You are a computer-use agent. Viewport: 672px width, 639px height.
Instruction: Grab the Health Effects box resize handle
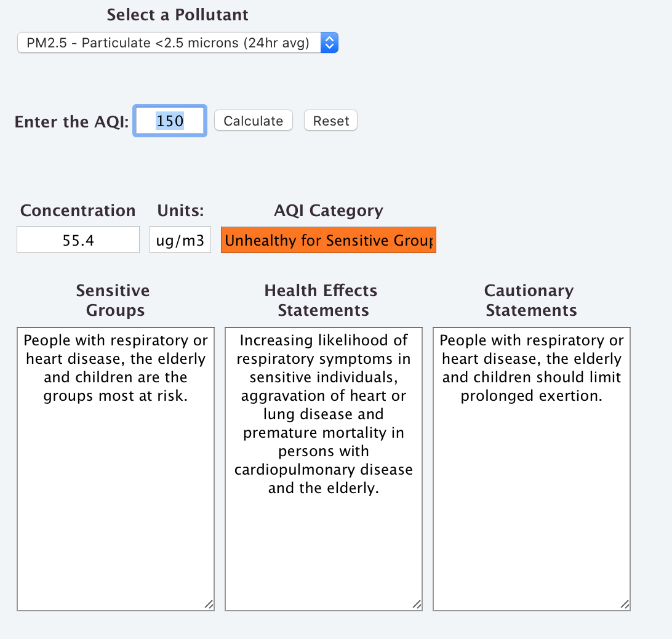[417, 605]
